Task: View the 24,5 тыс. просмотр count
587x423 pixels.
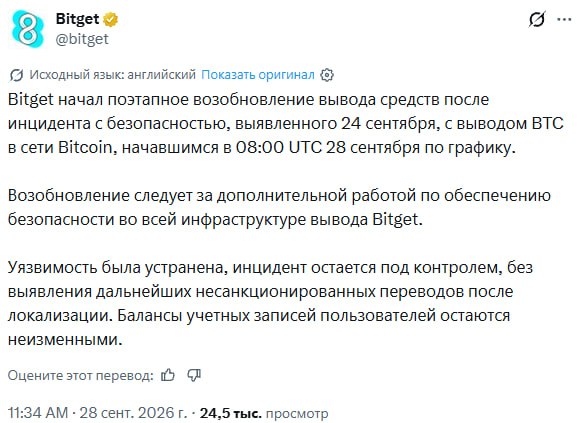Action: pos(264,413)
